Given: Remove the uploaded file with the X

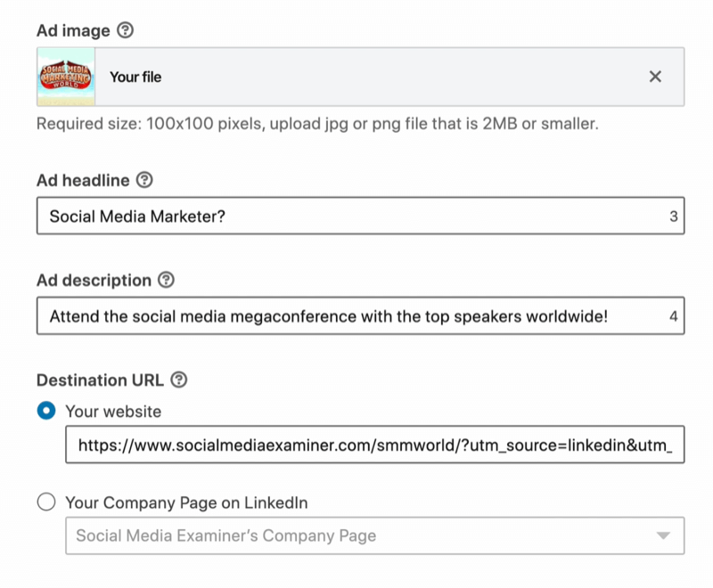Looking at the screenshot, I should click(655, 77).
